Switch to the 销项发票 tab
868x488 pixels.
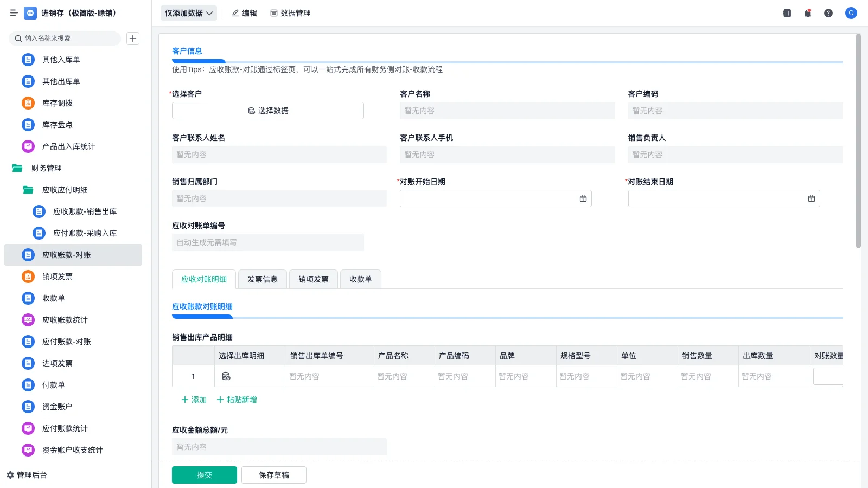[x=314, y=279]
